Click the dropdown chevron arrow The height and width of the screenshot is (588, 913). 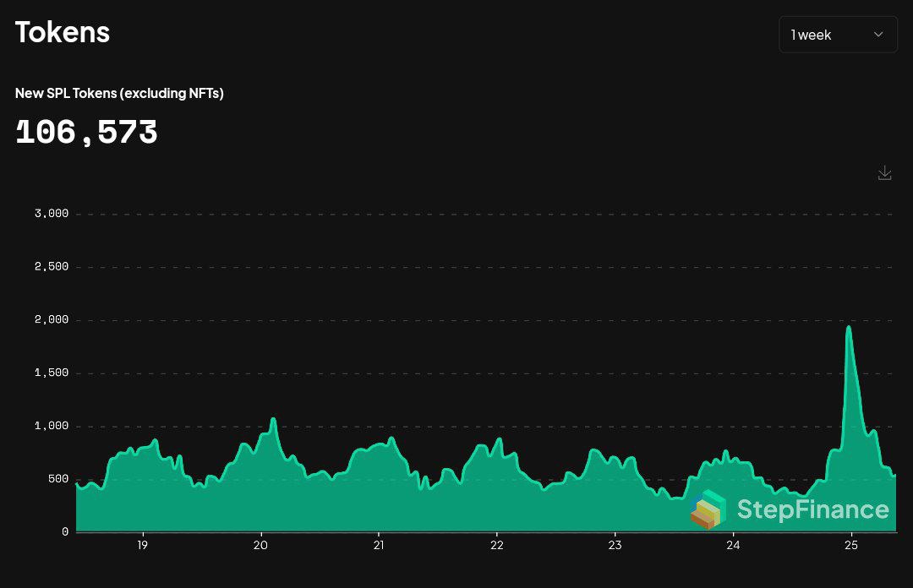pos(878,35)
